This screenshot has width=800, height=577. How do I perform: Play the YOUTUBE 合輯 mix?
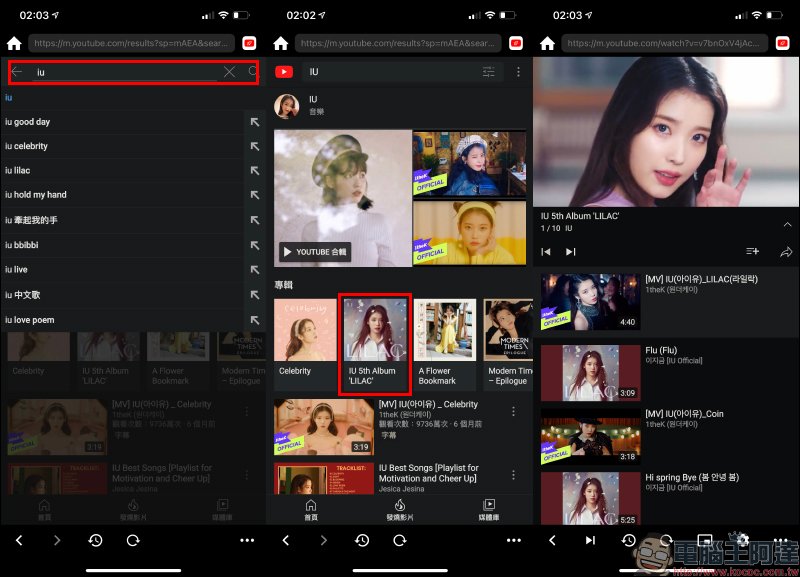click(x=314, y=252)
